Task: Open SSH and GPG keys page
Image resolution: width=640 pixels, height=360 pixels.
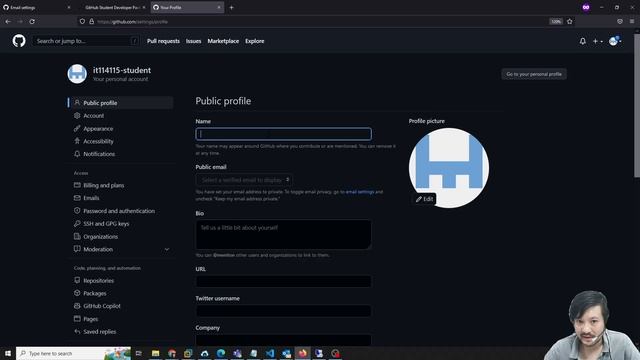Action: click(x=106, y=224)
